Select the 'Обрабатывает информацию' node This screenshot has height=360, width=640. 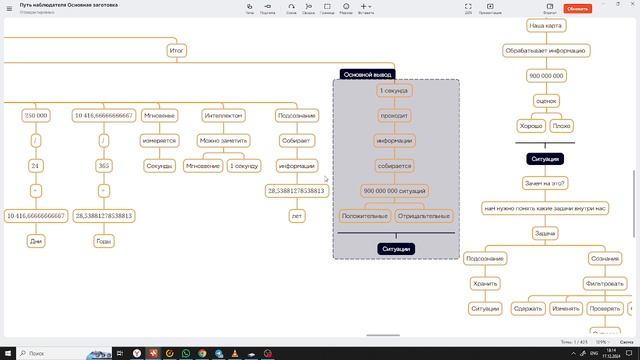(x=546, y=51)
